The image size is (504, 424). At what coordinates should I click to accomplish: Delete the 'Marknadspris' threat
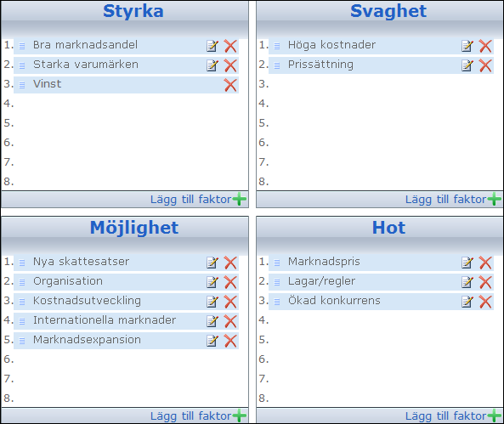click(485, 263)
